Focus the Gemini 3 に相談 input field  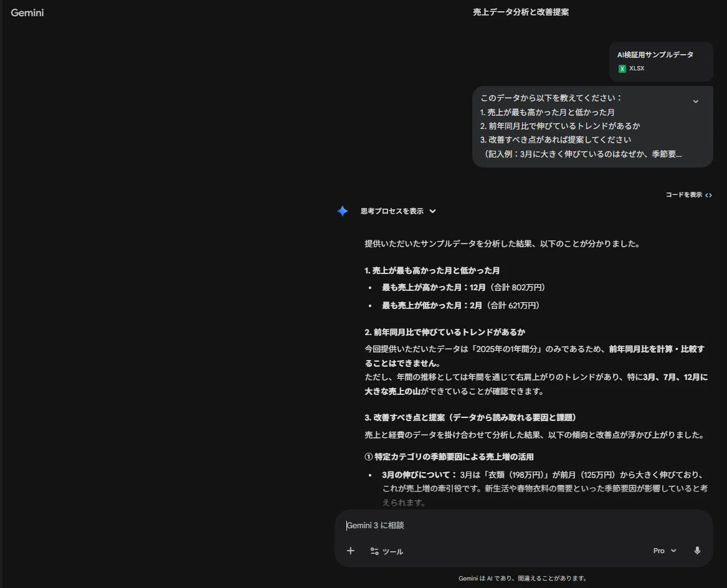(523, 525)
